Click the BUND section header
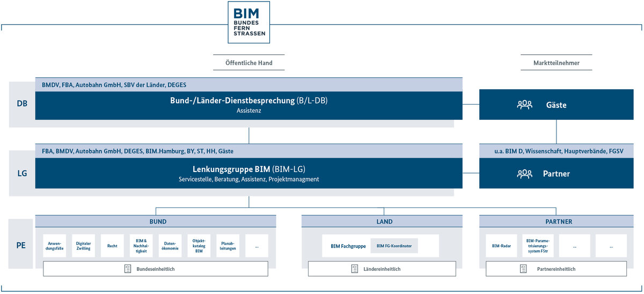 point(156,221)
